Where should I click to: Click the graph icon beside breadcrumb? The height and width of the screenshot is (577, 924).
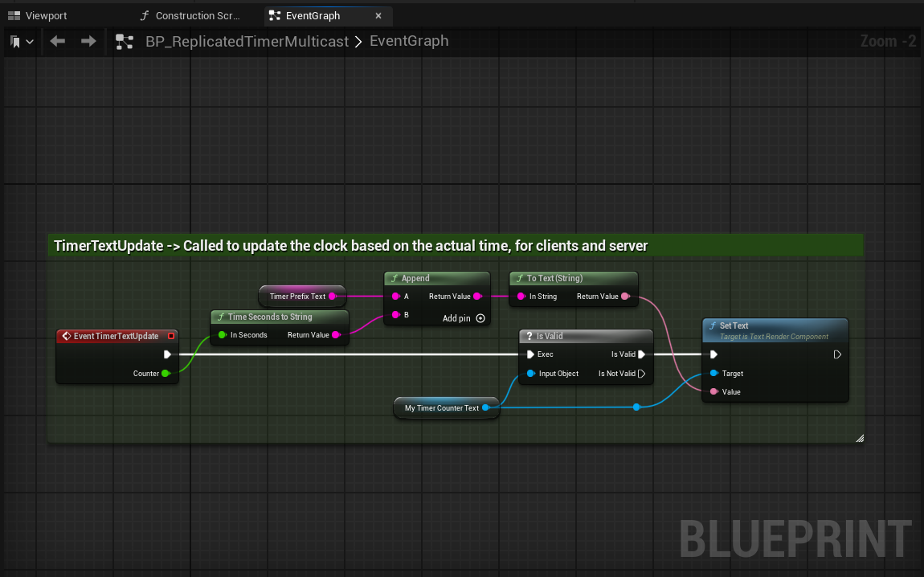point(125,41)
